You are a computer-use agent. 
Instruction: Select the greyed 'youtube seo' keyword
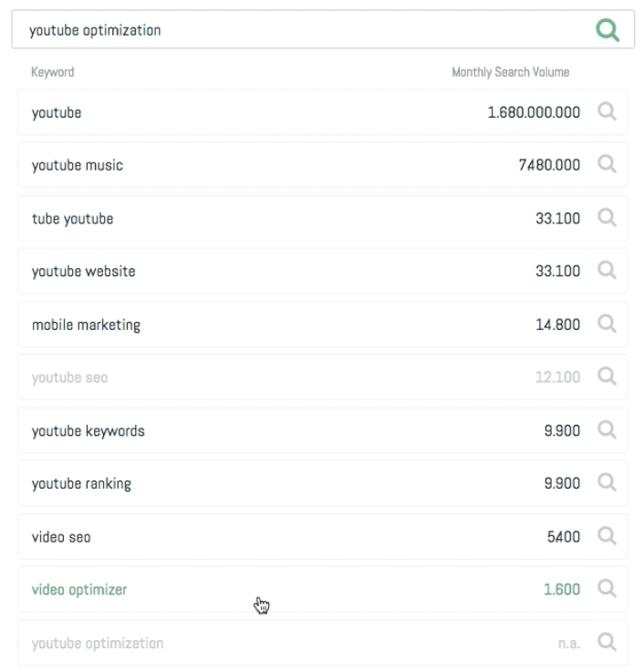click(x=69, y=377)
